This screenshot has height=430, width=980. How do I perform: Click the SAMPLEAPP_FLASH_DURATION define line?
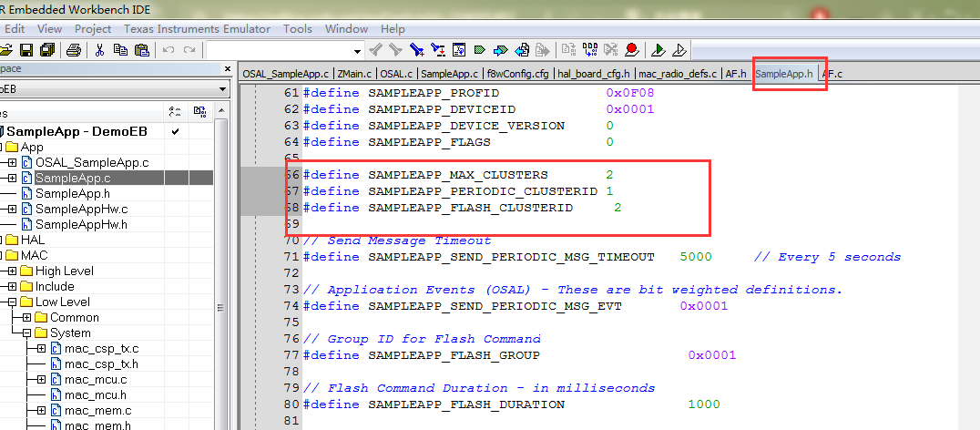tap(511, 404)
